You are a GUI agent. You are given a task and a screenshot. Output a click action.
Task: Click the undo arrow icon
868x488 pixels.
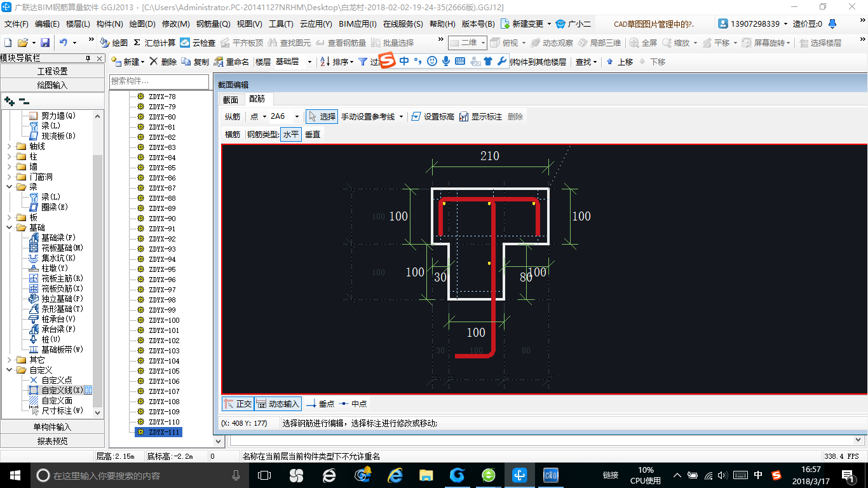coord(63,43)
